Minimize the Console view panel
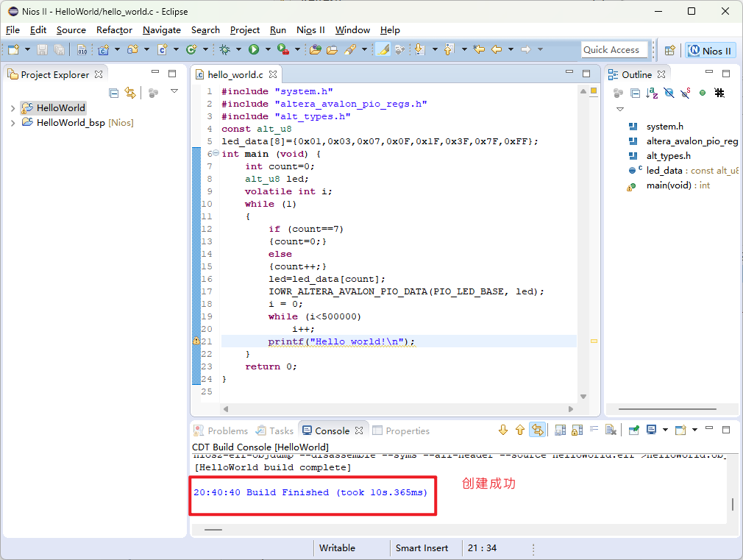This screenshot has height=560, width=743. 709,428
